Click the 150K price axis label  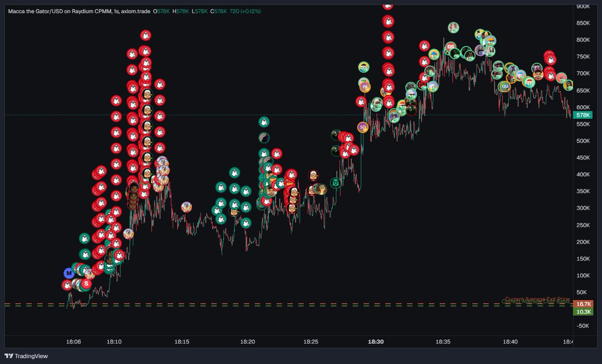pyautogui.click(x=583, y=259)
